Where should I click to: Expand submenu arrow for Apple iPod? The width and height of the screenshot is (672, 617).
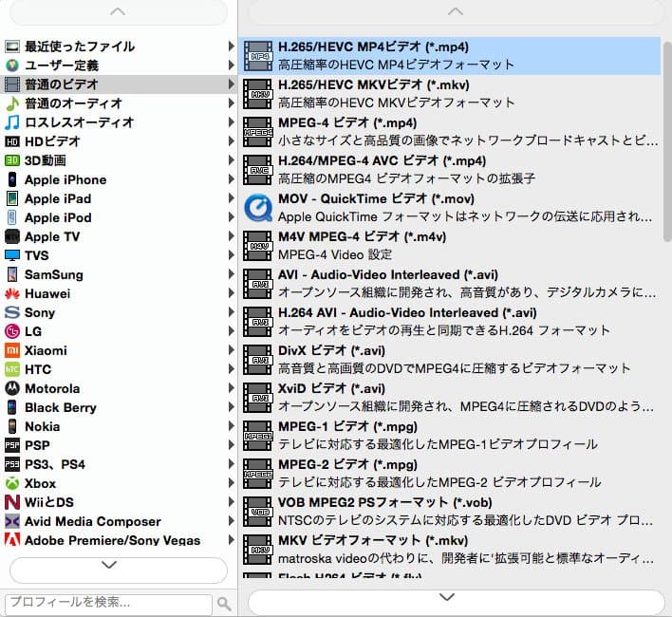pos(232,217)
